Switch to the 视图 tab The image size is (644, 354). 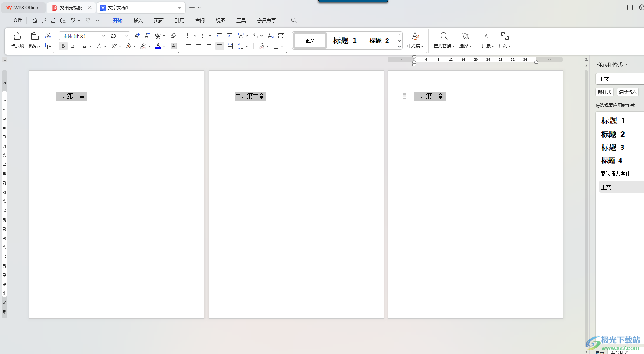220,21
